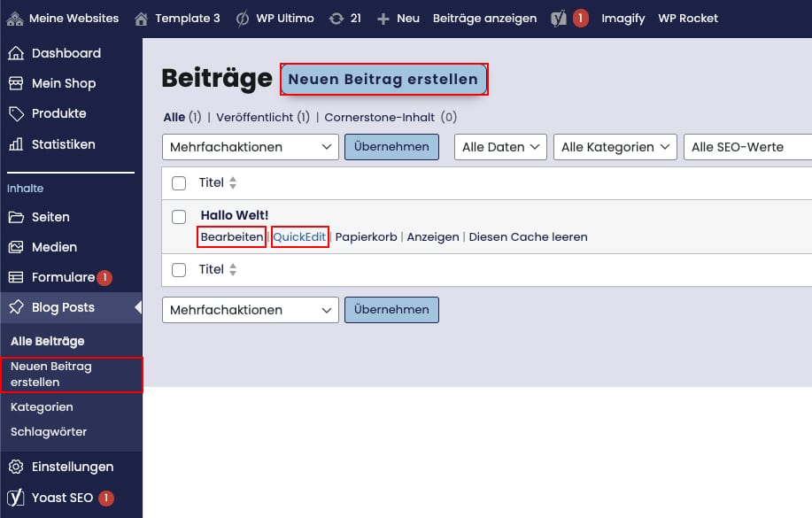Click the QuickEdit link under Hallo Welt!
The image size is (812, 518).
point(300,237)
